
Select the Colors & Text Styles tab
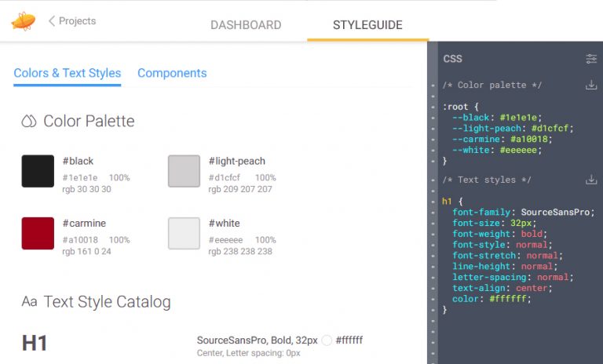pyautogui.click(x=68, y=73)
